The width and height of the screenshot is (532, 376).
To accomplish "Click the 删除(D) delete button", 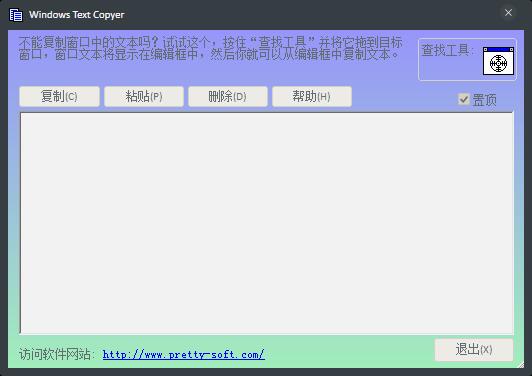I will coord(228,96).
